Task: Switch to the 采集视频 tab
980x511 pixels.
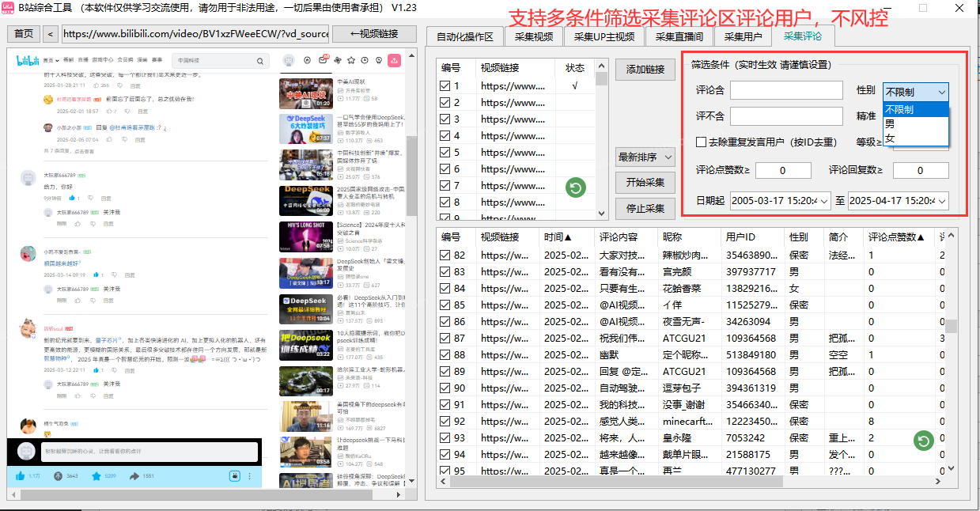Action: click(536, 35)
